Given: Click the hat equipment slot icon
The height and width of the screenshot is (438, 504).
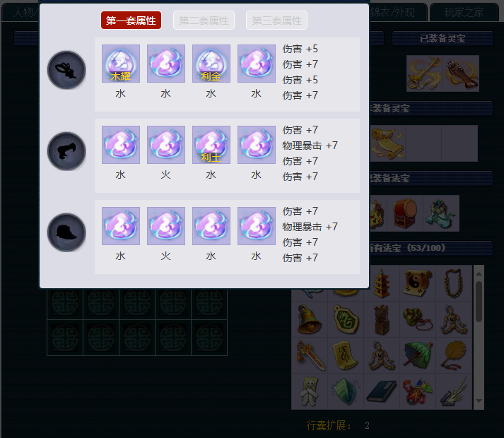Looking at the screenshot, I should click(66, 232).
